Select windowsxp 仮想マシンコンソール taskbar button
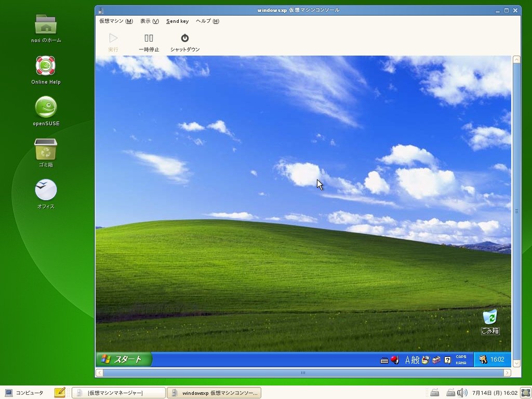The height and width of the screenshot is (399, 532). 214,393
